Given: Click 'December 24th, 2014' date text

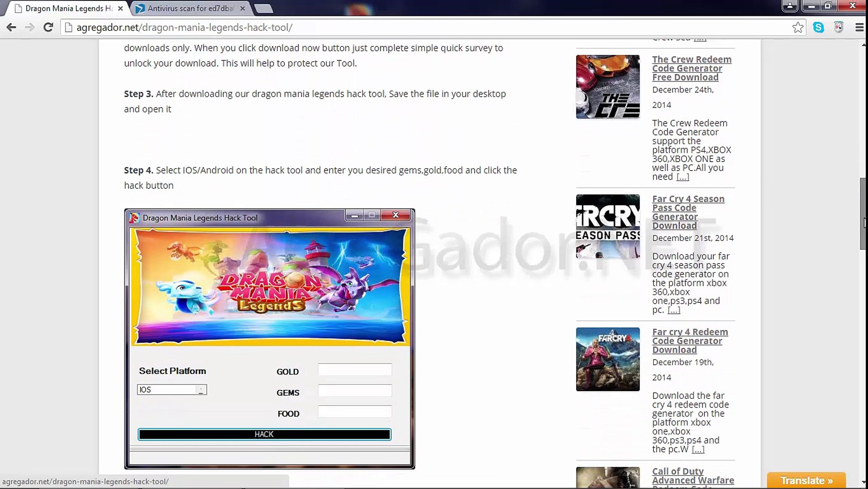Looking at the screenshot, I should pyautogui.click(x=683, y=97).
